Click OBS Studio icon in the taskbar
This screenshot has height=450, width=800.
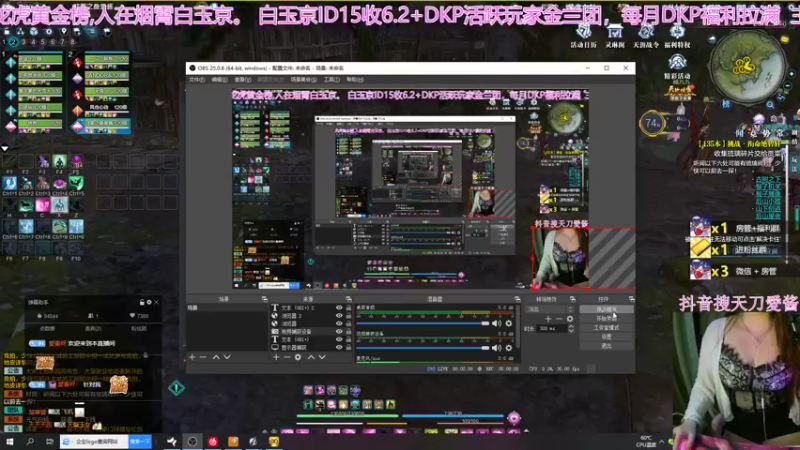[192, 441]
